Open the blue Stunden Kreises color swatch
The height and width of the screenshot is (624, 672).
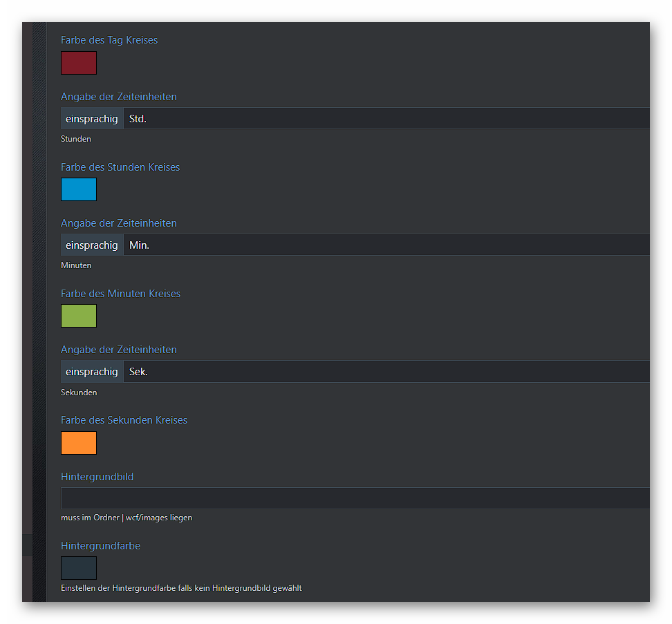point(79,189)
